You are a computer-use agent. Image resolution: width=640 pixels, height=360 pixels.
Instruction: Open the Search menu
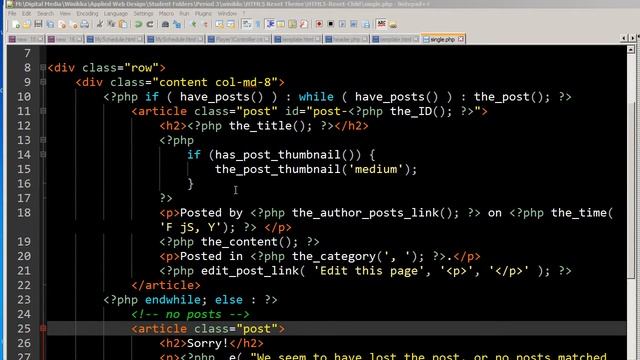pos(45,13)
